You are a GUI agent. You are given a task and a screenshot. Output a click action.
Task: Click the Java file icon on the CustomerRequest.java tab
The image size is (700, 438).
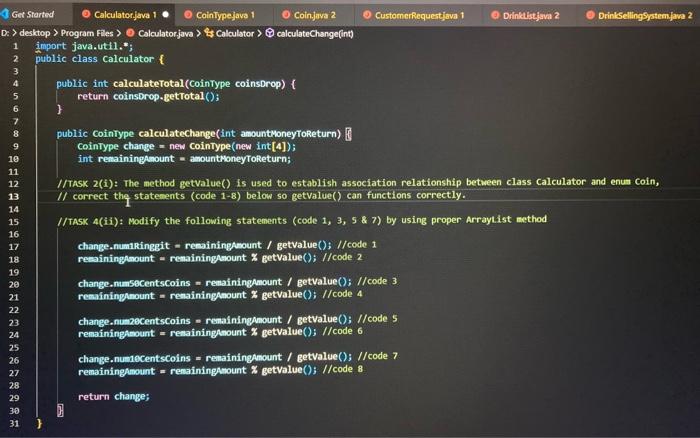(x=367, y=15)
